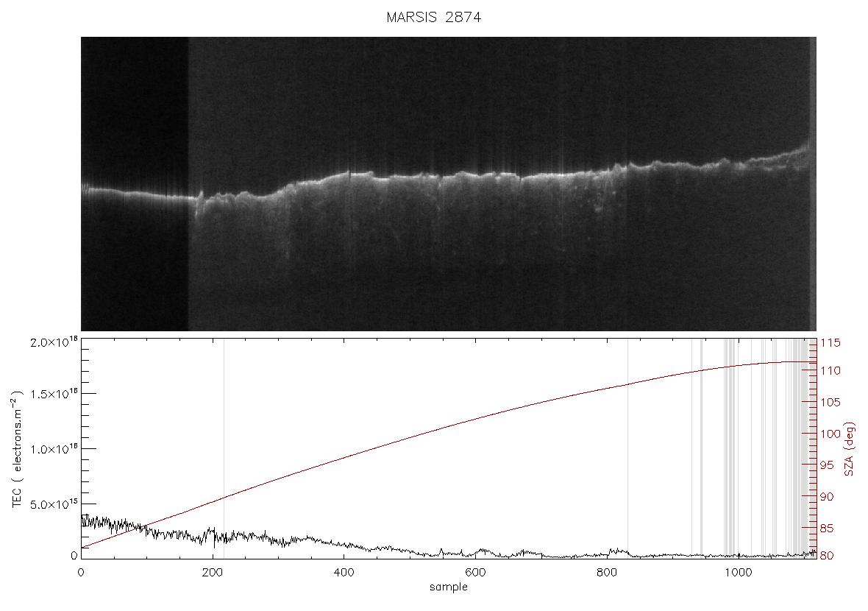Image resolution: width=868 pixels, height=611 pixels.
Task: Click the red SZA (deg) axis label
Action: tap(850, 449)
